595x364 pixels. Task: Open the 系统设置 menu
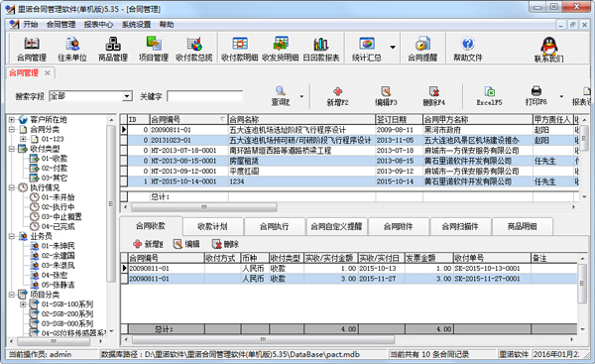point(136,25)
